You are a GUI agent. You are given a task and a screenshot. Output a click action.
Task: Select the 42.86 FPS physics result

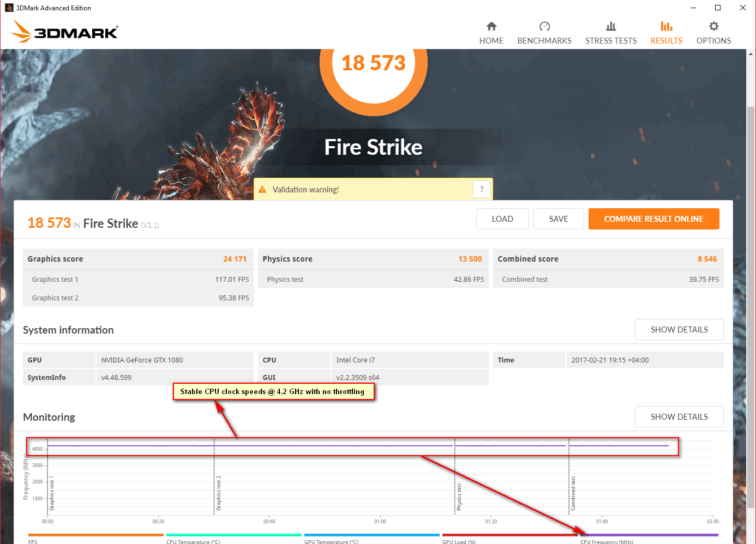click(x=469, y=280)
